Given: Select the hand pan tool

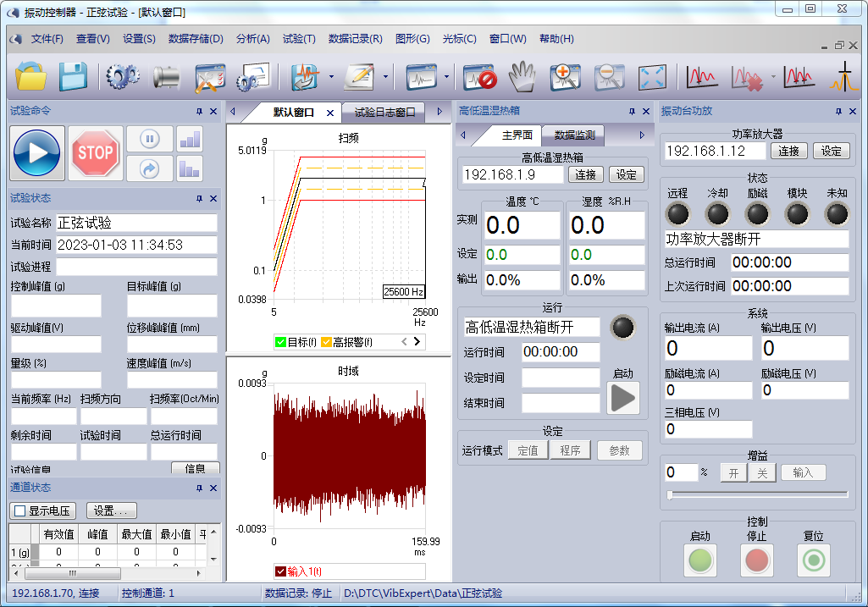Looking at the screenshot, I should click(x=522, y=76).
